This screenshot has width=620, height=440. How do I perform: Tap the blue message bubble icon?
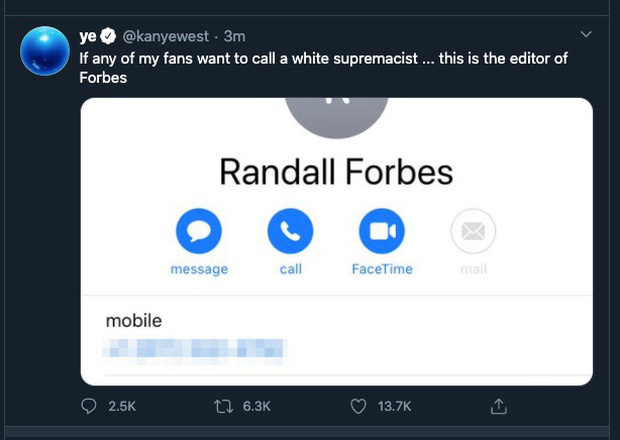click(198, 232)
